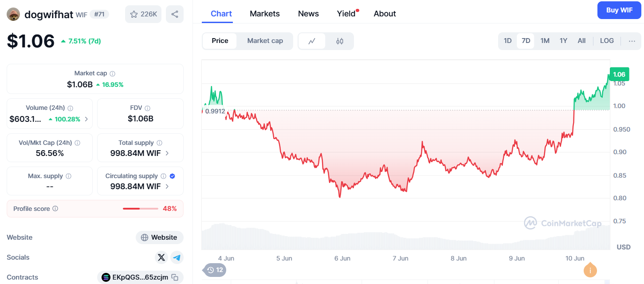Viewport: 644px width, 284px height.
Task: Copy the contract address EKpQGS...65zcjm
Action: pos(175,278)
